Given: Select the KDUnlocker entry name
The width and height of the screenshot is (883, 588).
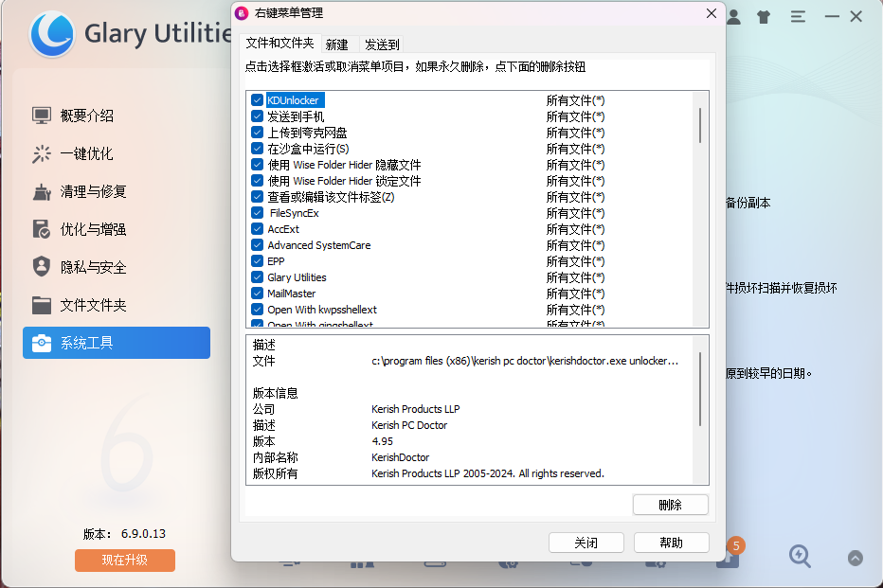Looking at the screenshot, I should pyautogui.click(x=293, y=100).
